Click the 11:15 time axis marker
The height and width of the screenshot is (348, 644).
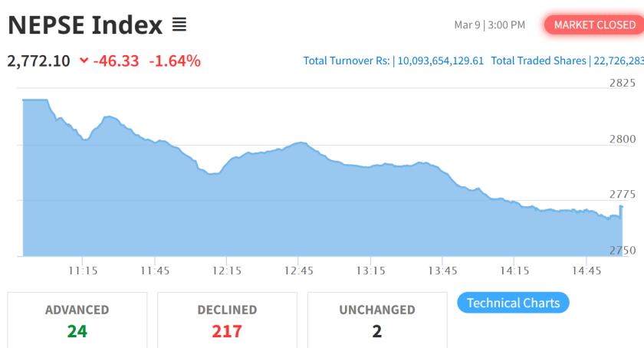tap(82, 271)
